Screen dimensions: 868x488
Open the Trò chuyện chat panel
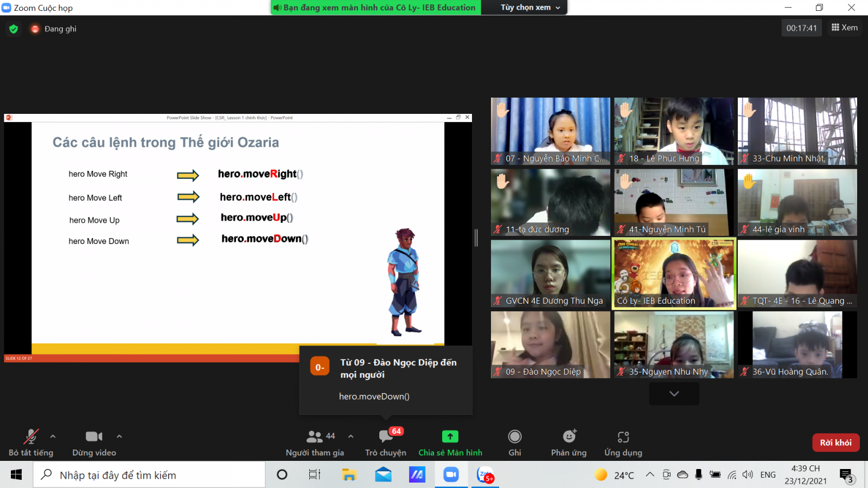tap(385, 442)
